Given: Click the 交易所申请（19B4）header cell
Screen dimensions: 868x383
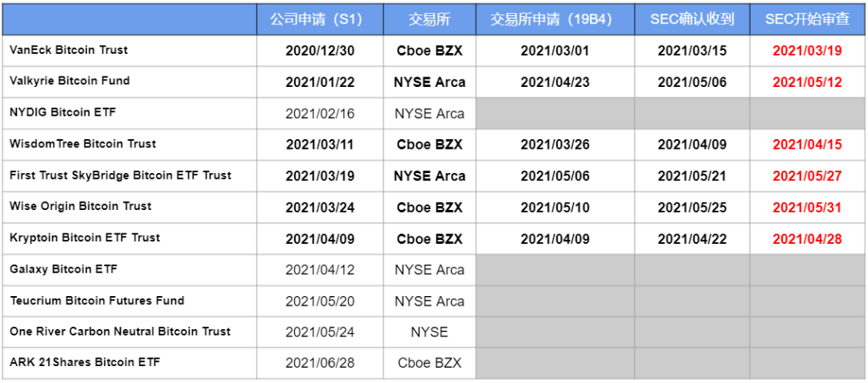Looking at the screenshot, I should 555,19.
